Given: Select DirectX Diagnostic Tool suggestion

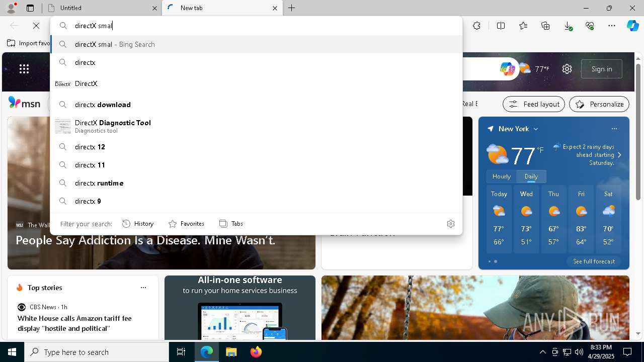Looking at the screenshot, I should (x=256, y=126).
